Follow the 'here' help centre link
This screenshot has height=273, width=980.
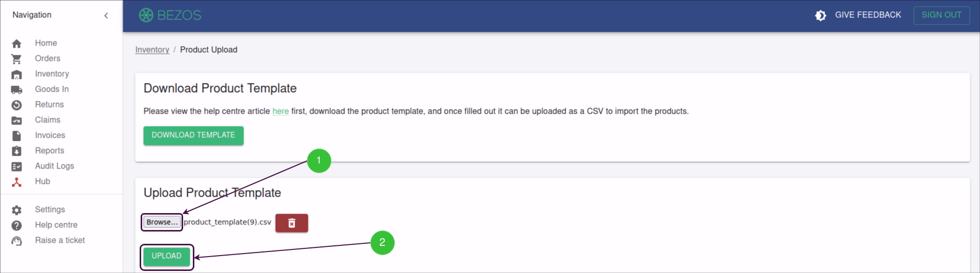pos(280,111)
